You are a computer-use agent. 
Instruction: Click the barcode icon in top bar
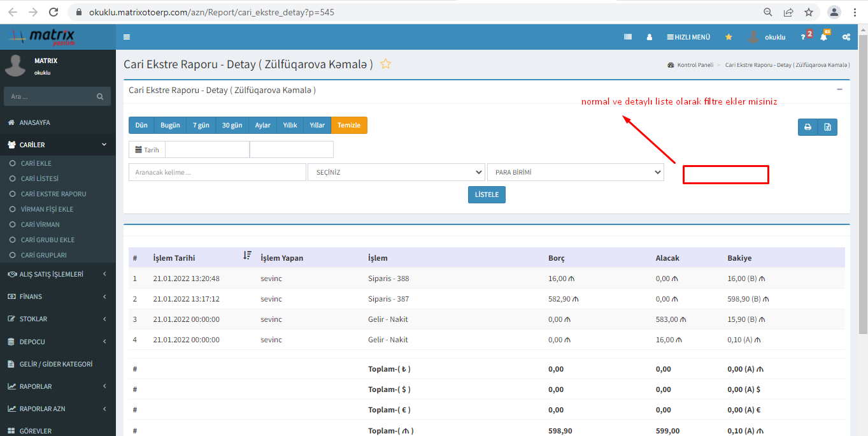coord(628,37)
